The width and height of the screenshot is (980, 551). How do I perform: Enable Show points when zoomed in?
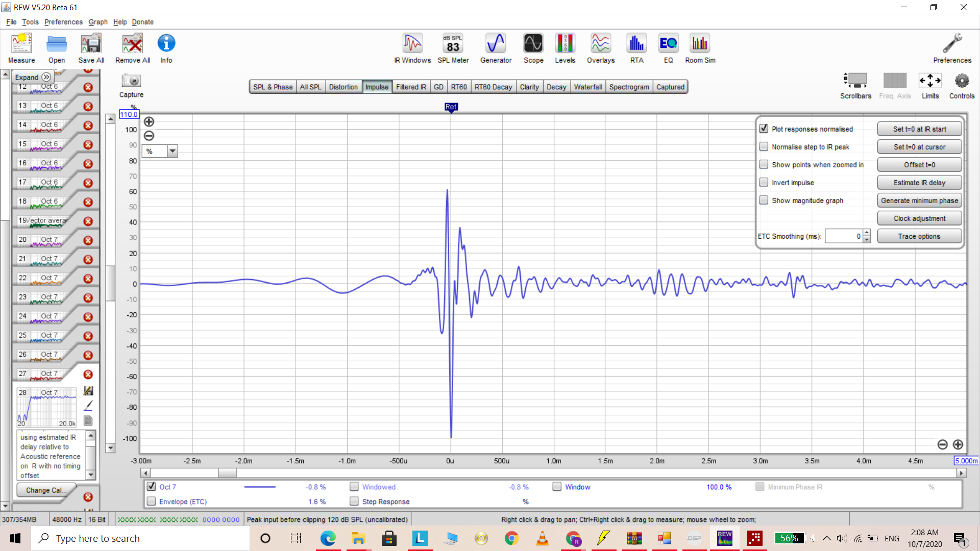[x=764, y=164]
